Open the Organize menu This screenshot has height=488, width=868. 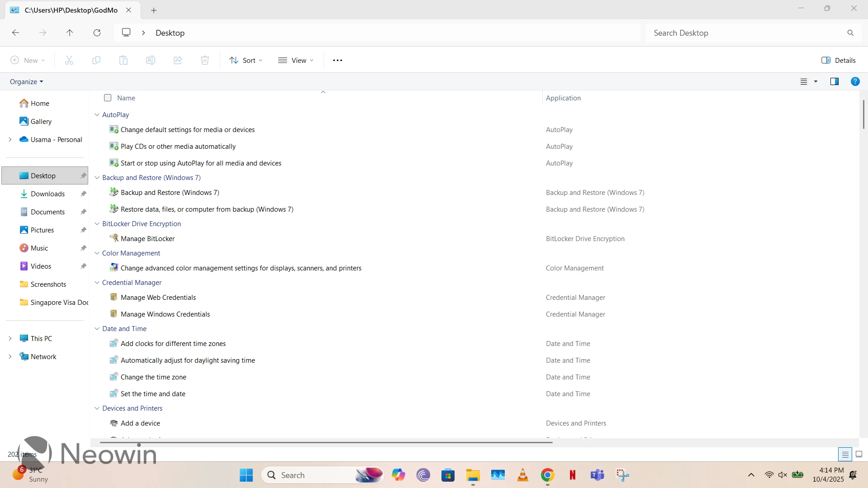point(26,81)
